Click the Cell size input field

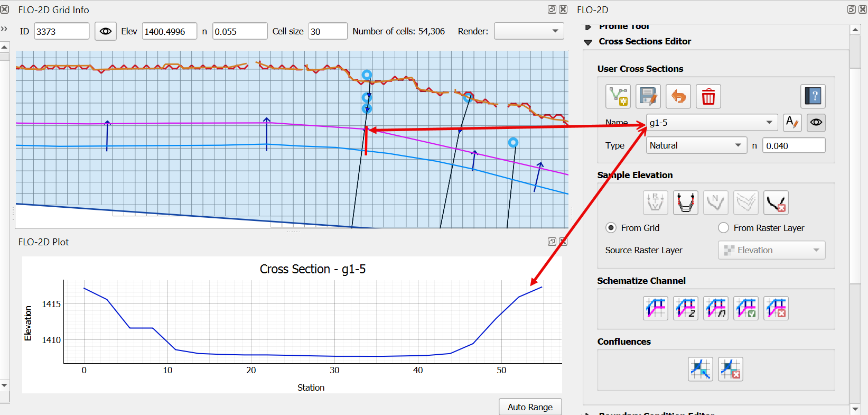pos(328,31)
